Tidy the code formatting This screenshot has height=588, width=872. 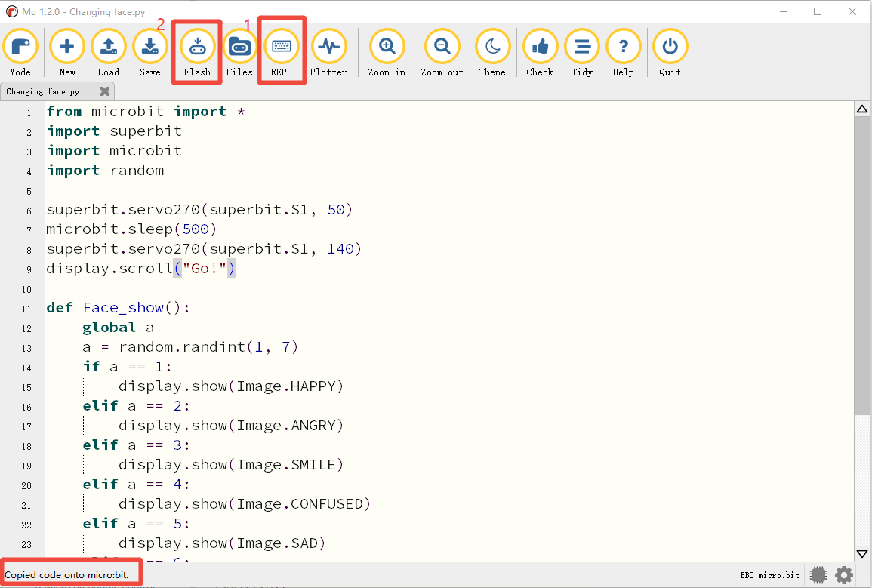tap(582, 53)
